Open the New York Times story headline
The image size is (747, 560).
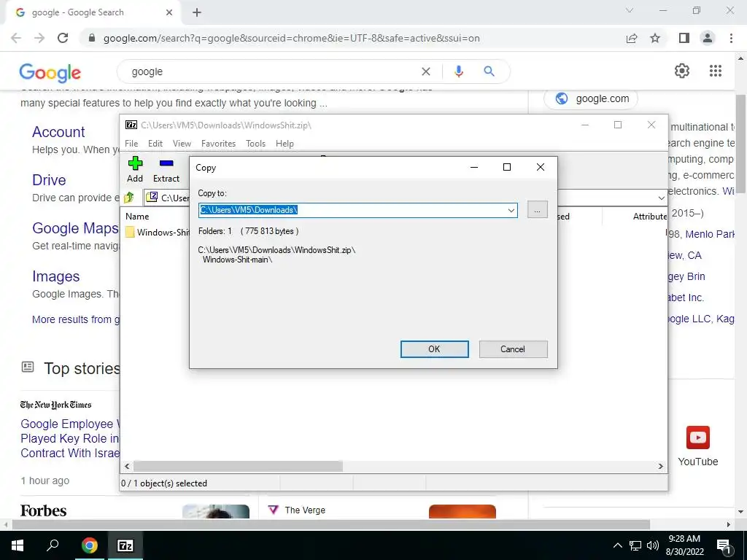point(70,438)
